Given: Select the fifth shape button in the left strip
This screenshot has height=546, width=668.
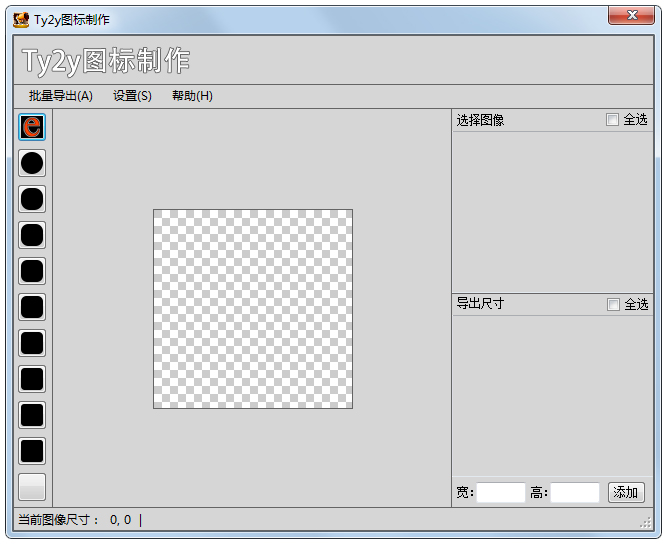Looking at the screenshot, I should click(x=32, y=271).
